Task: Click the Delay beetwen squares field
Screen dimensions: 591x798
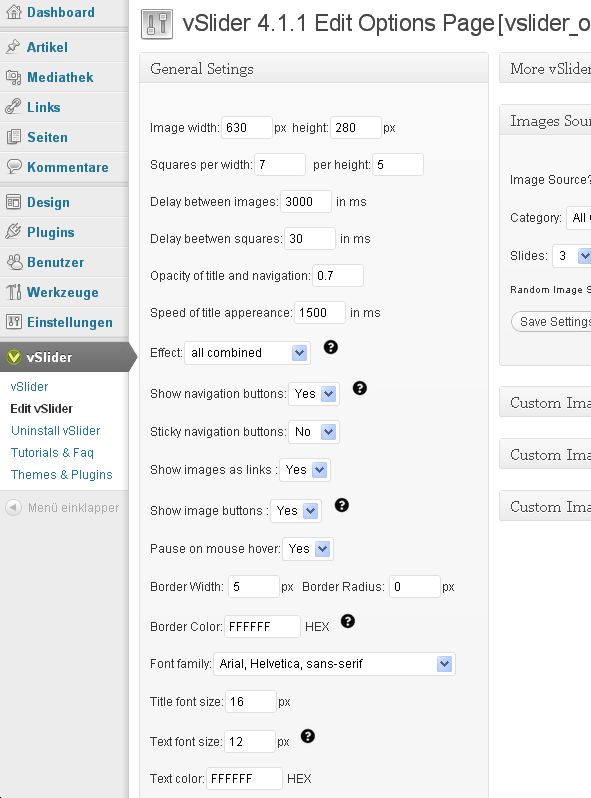Action: tap(310, 239)
